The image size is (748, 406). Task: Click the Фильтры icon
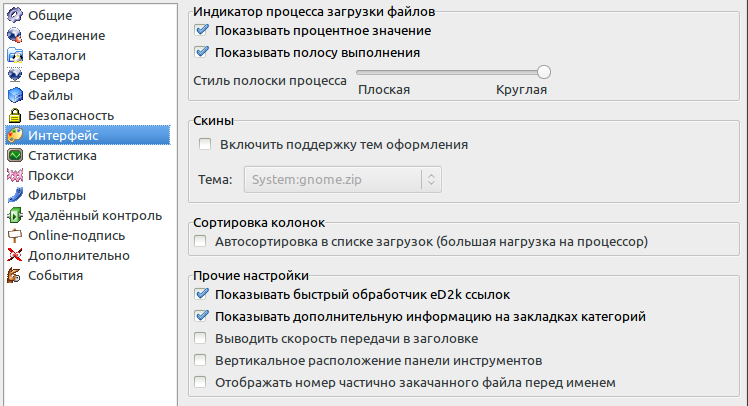15,195
